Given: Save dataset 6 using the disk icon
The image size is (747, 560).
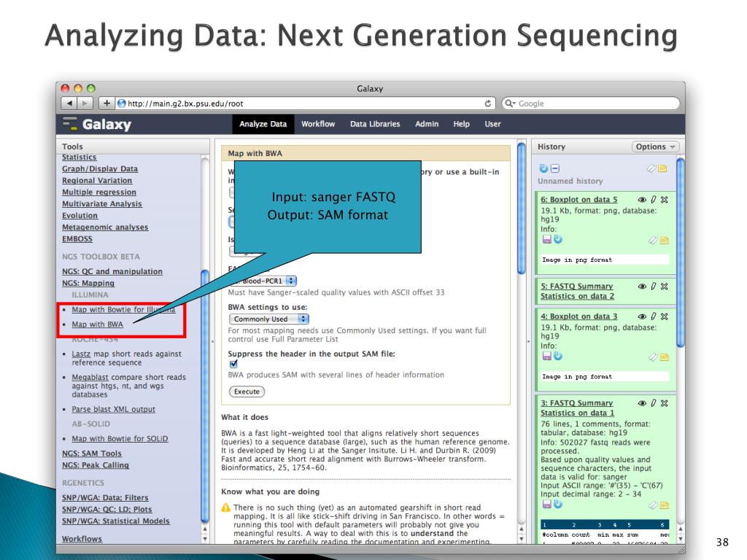Looking at the screenshot, I should [x=546, y=239].
